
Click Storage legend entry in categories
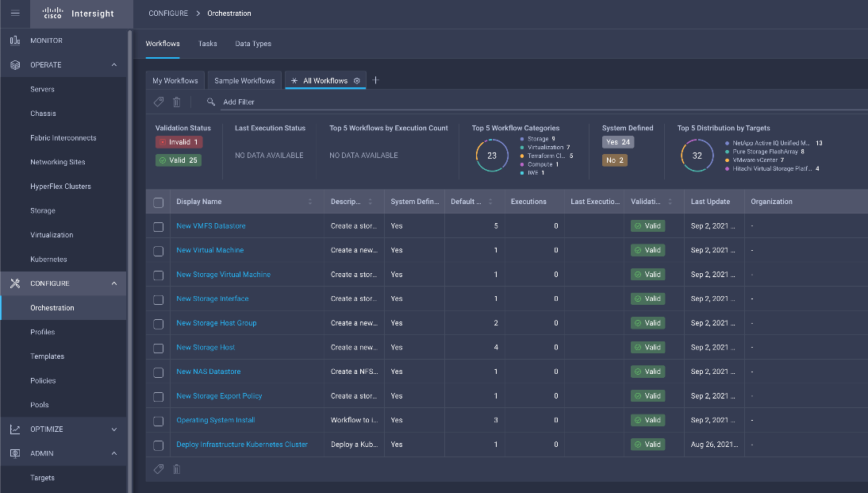point(537,139)
